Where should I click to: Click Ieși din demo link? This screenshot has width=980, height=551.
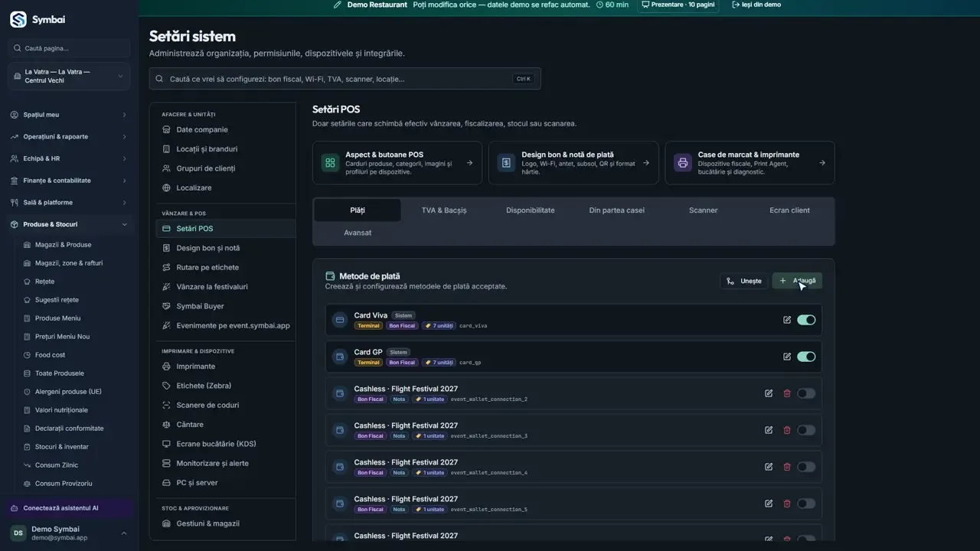756,5
